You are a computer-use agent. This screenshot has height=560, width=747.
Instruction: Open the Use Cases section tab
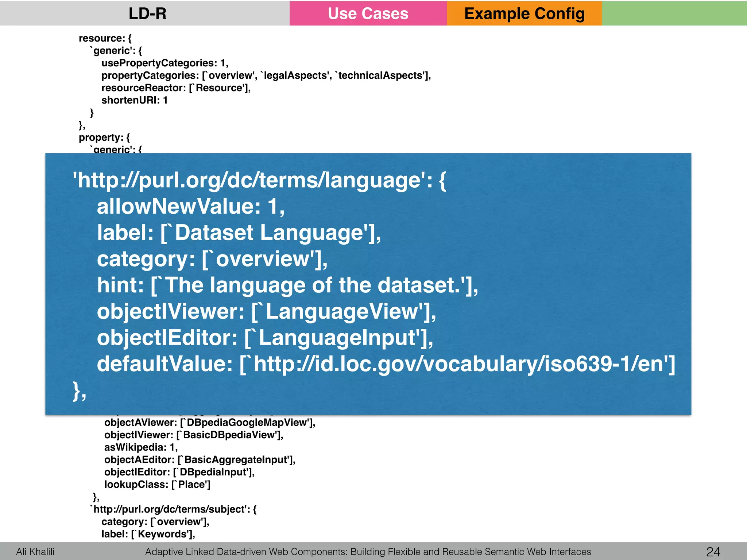[368, 13]
